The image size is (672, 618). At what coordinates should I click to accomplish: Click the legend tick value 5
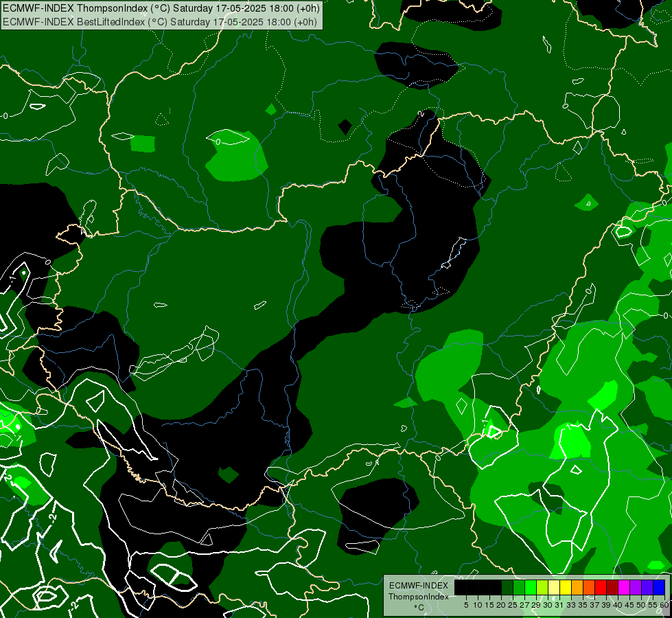coord(466,605)
